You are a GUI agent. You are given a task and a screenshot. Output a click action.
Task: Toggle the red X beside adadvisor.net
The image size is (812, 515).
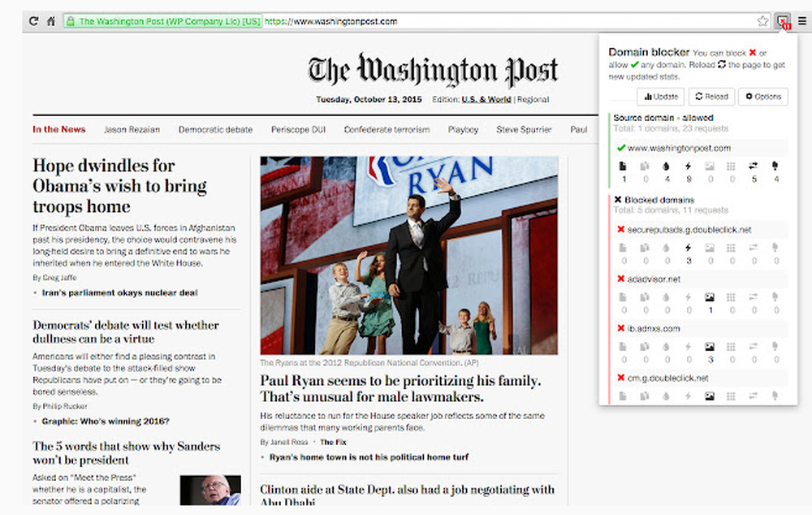tap(621, 279)
